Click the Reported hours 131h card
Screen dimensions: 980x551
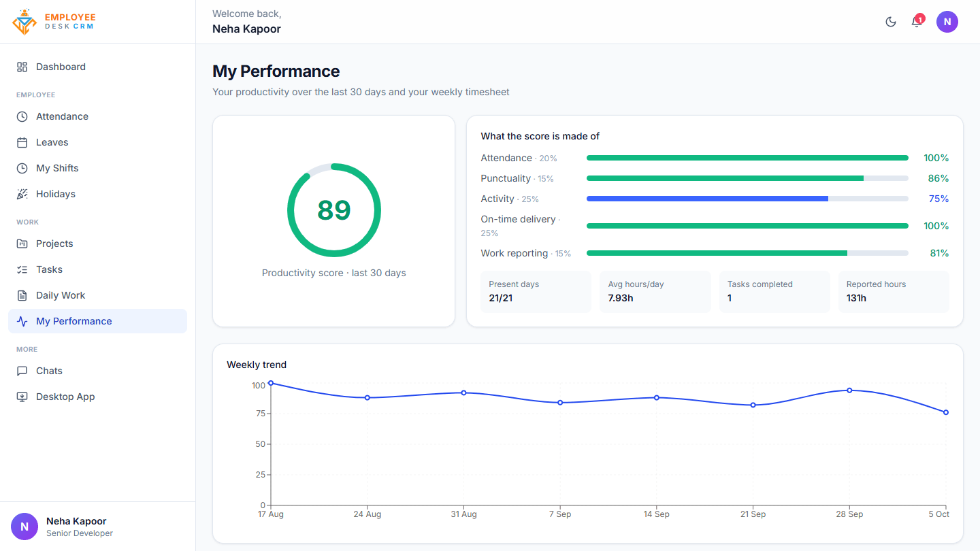894,292
